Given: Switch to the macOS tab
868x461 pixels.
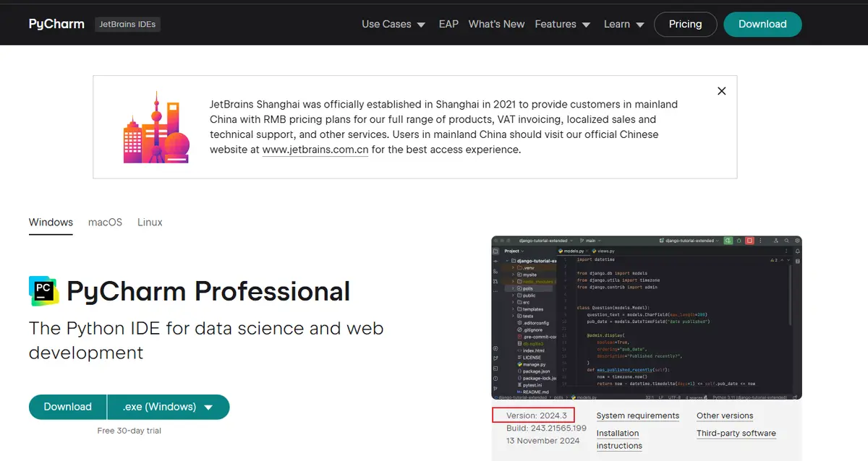Looking at the screenshot, I should [105, 222].
